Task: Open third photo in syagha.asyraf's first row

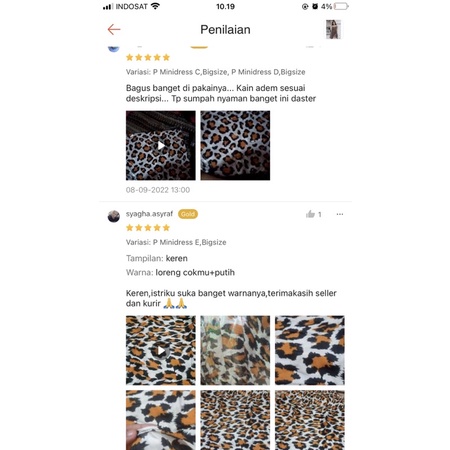Action: point(310,350)
